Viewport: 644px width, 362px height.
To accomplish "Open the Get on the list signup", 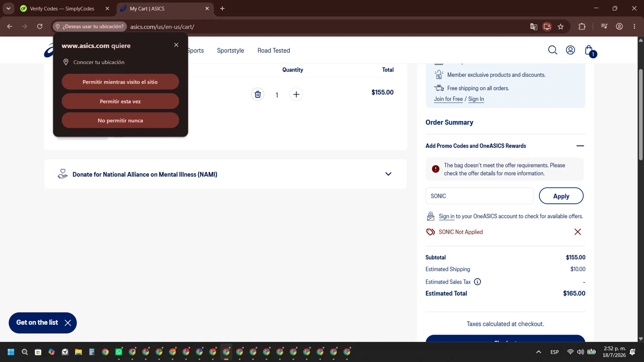I will point(37,323).
